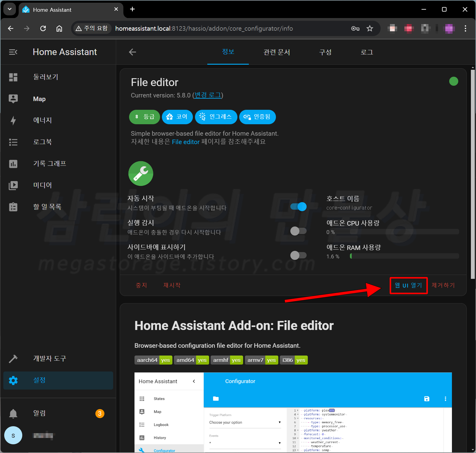Click the i386 yes badge

(294, 360)
